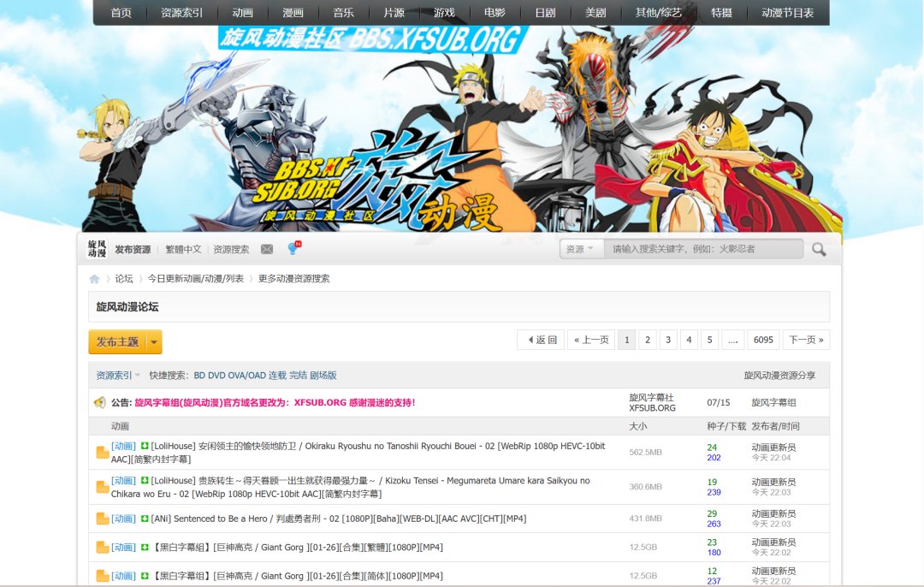Filter by 剧场版 quick search link
This screenshot has height=587, width=924.
323,376
